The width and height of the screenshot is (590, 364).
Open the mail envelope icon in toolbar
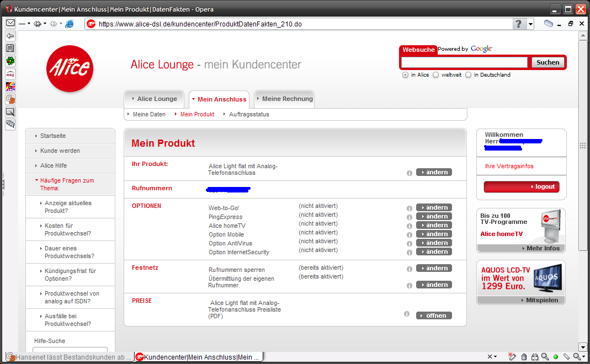click(x=10, y=23)
